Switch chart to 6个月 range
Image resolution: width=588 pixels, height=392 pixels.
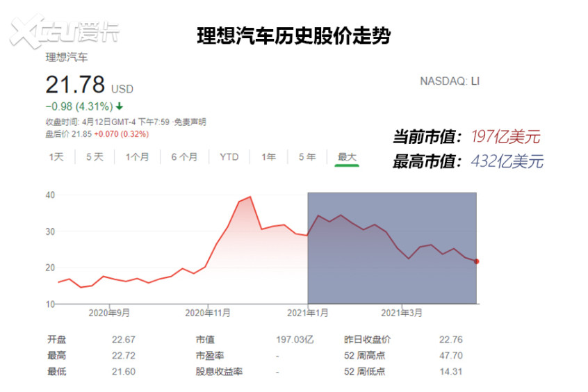(x=184, y=157)
